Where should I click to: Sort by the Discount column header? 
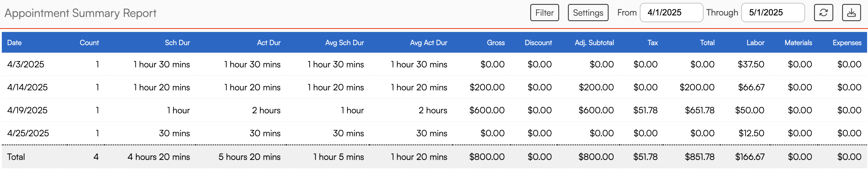[x=538, y=43]
